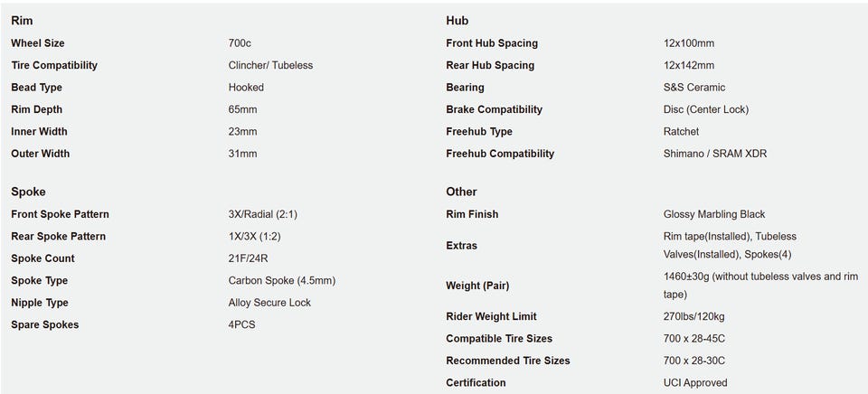Click the Rim section heading
This screenshot has width=868, height=394.
click(22, 21)
